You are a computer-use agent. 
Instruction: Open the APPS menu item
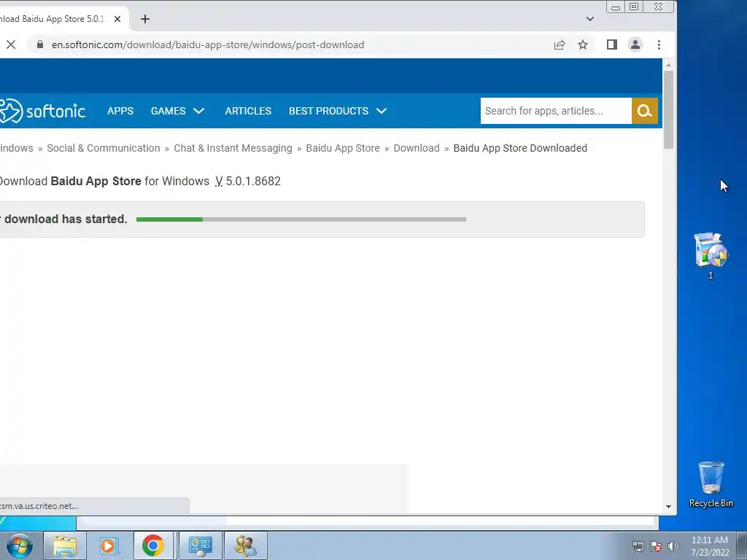point(120,111)
